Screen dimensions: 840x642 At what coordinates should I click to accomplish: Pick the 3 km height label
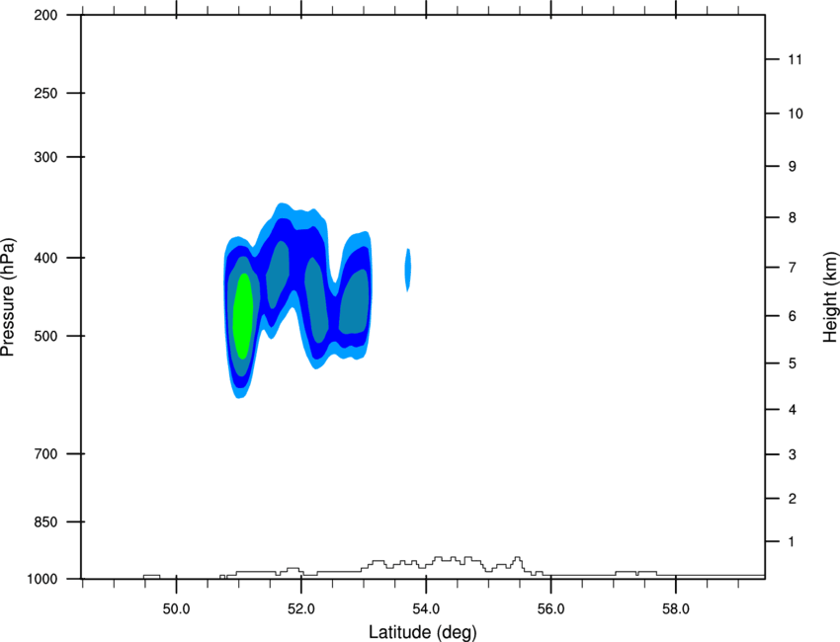point(792,454)
